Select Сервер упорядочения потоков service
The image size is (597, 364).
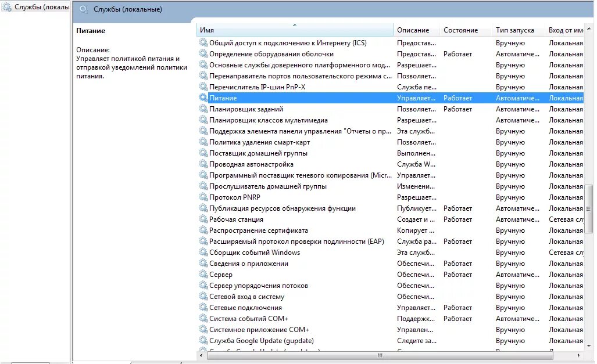coord(259,285)
